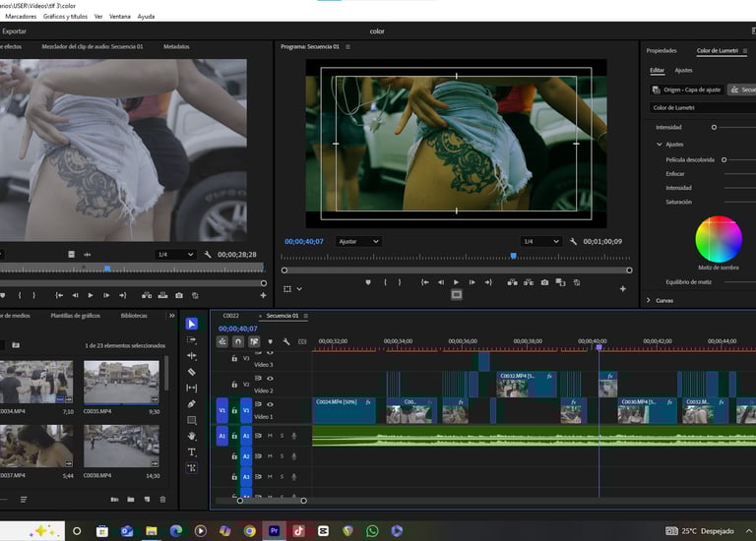Mute audio track A1
Viewport: 756px width, 541px height.
tap(270, 436)
